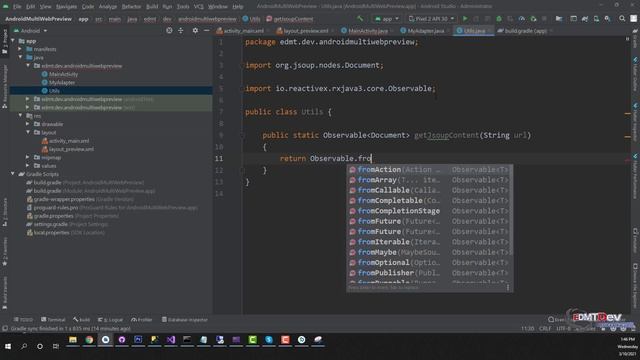Select fromCallable in the completion list
The width and height of the screenshot is (640, 360).
429,190
